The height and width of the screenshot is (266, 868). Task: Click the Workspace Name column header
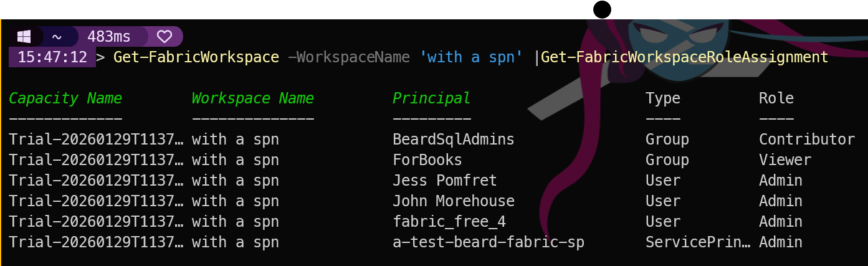[253, 98]
